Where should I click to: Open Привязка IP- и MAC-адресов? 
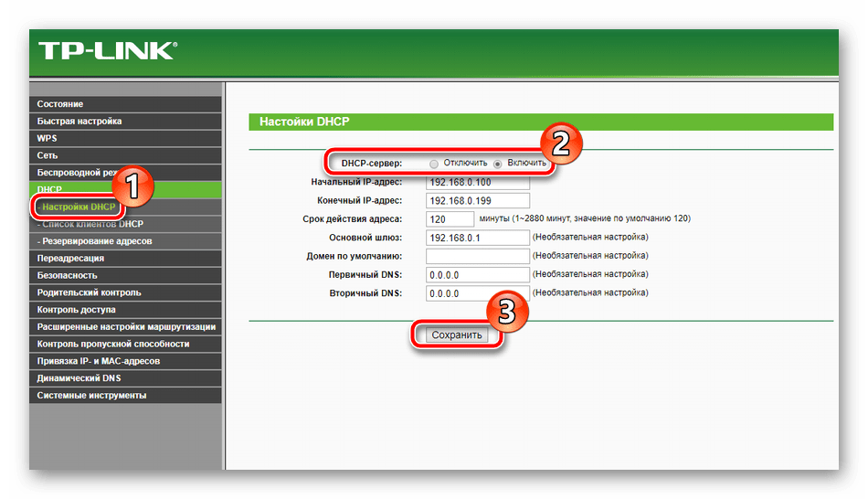[125, 361]
